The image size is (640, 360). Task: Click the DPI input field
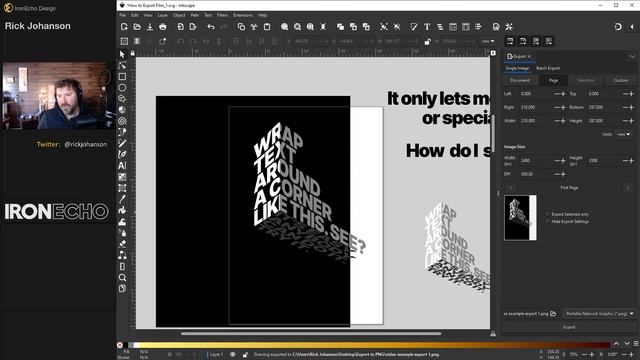[x=536, y=174]
